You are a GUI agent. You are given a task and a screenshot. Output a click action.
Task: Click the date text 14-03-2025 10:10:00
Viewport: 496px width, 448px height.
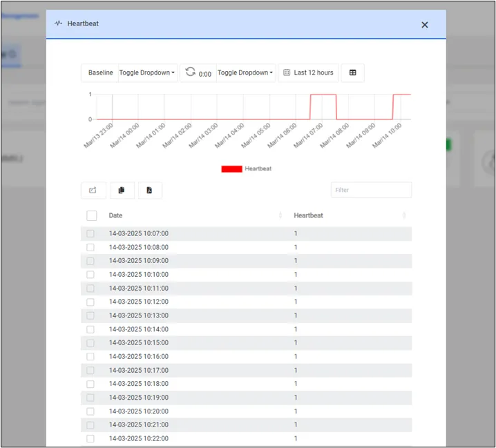click(139, 275)
